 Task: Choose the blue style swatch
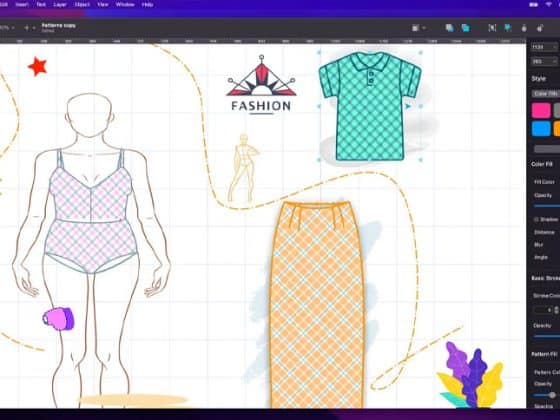tap(541, 129)
